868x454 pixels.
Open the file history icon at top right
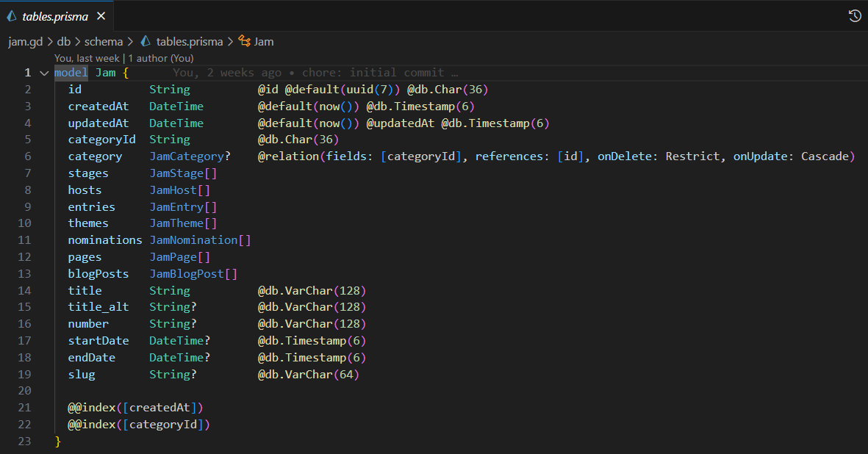pos(855,16)
